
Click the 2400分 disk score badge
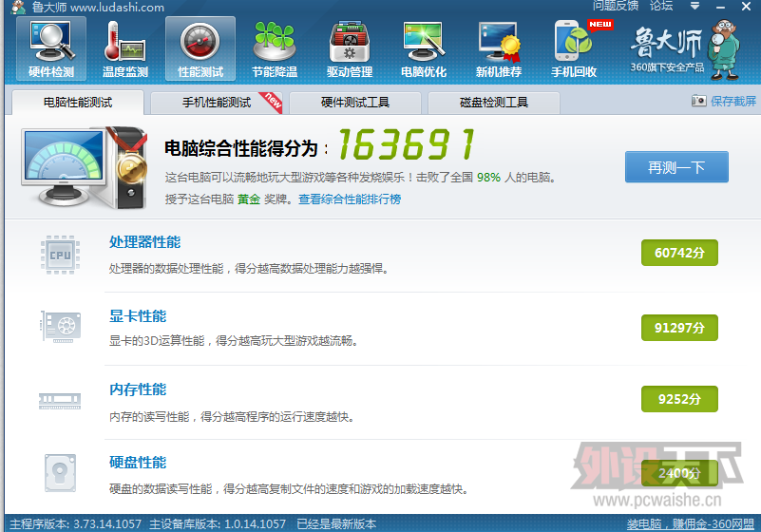point(679,473)
